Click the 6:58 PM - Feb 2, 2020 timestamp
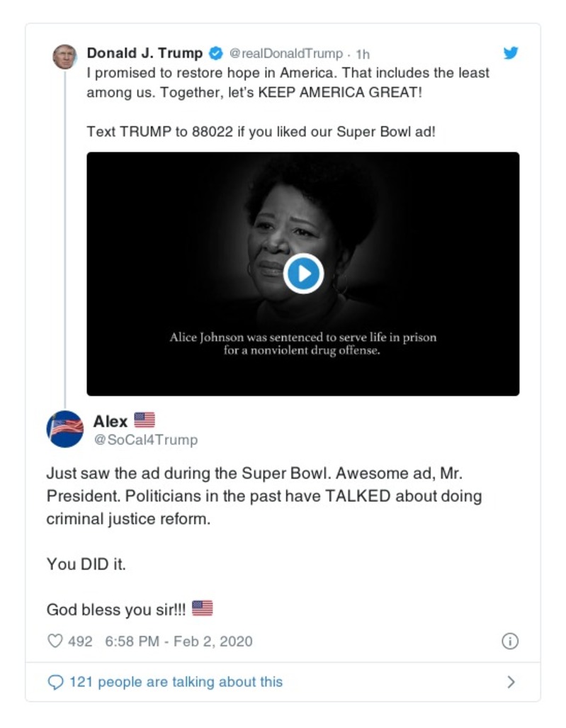This screenshot has height=728, width=566. tap(179, 642)
